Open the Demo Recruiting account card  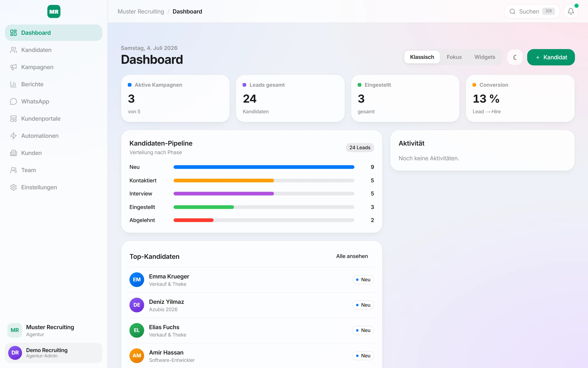(x=54, y=353)
